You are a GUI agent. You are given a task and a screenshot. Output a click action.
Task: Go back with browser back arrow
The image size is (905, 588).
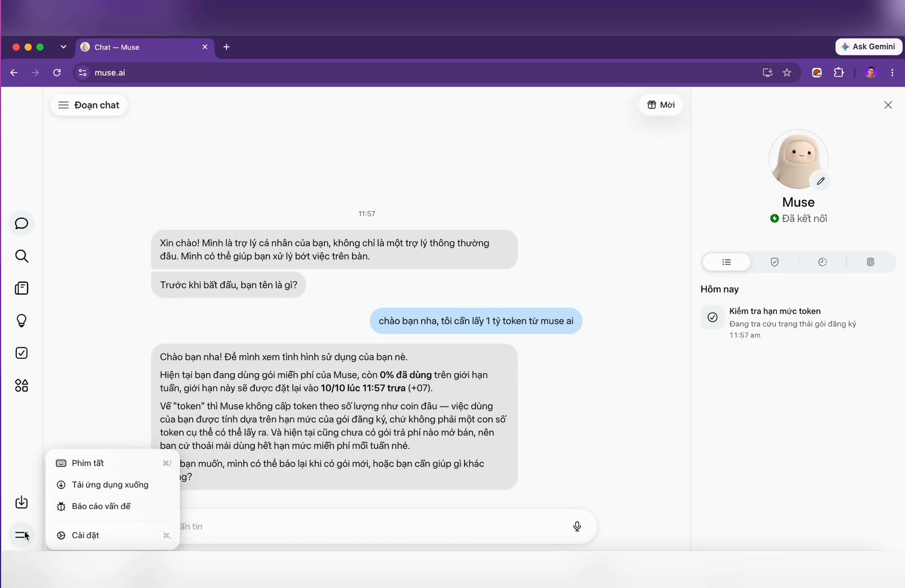coord(14,72)
